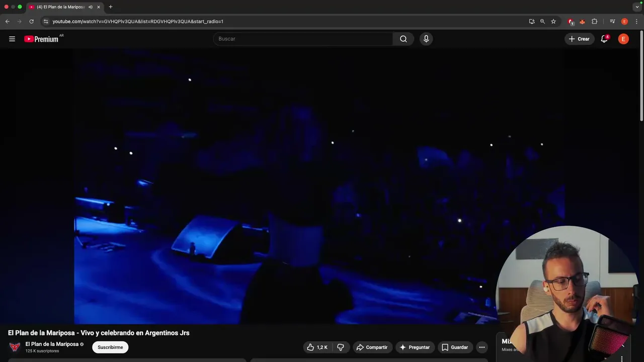Like the video with thumbs up
644x362 pixels.
317,347
